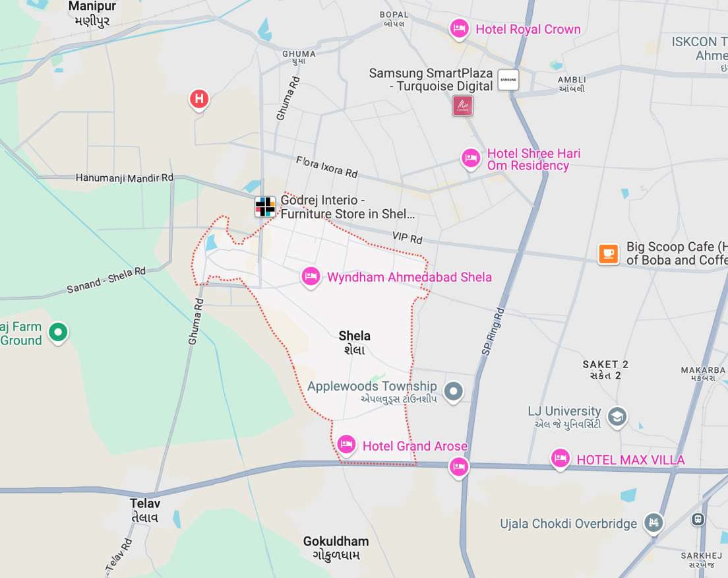The height and width of the screenshot is (578, 728).
Task: Click the LJ University graduation cap icon
Action: pos(617,417)
